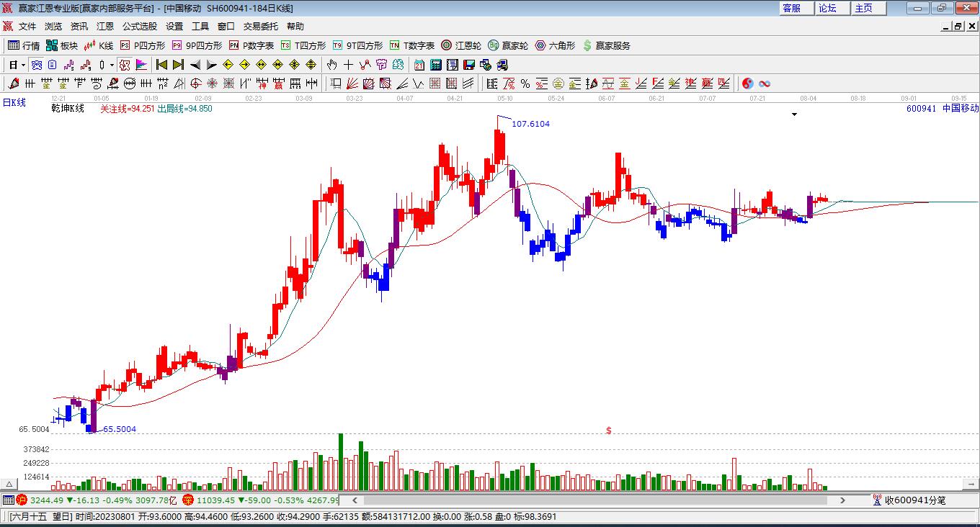
Task: Click the yellow diamond left-arrow icon
Action: click(228, 65)
